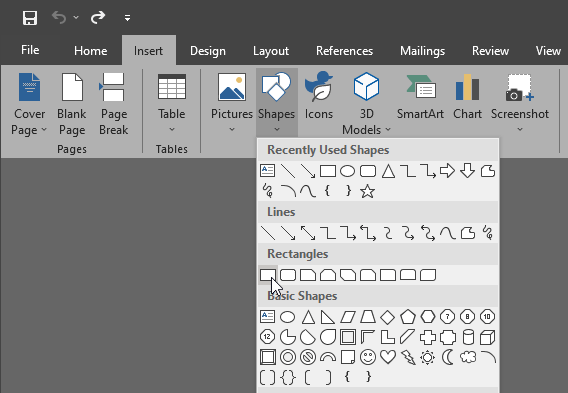Screen dimensions: 568x393
Task: Select the Curve tool under Lines
Action: [x=448, y=233]
